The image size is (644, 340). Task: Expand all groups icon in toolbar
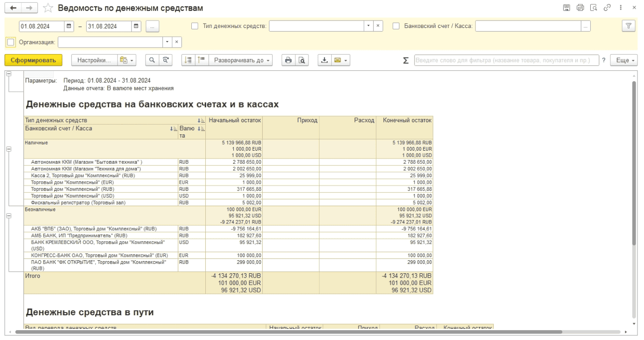tap(202, 60)
